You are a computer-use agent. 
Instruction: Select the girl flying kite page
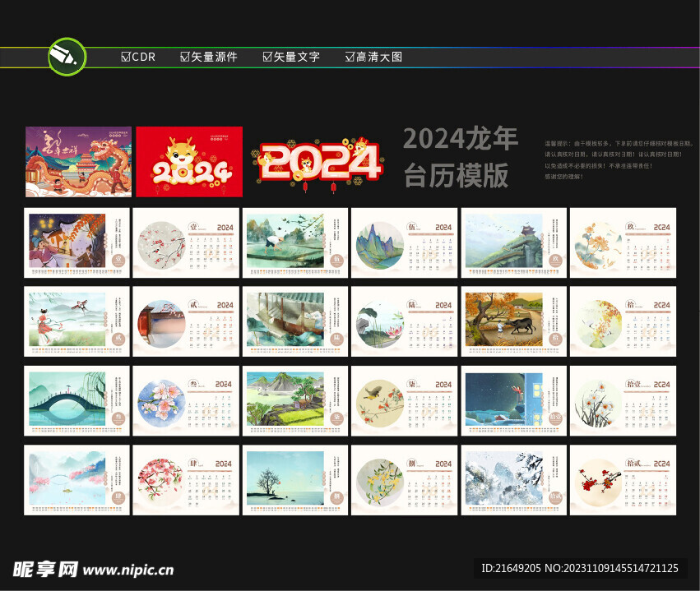click(x=77, y=321)
